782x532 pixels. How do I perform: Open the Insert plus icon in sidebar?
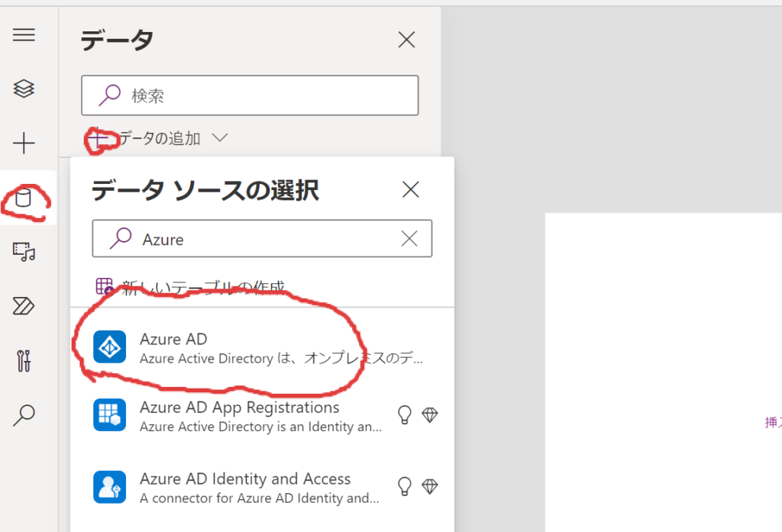click(24, 143)
